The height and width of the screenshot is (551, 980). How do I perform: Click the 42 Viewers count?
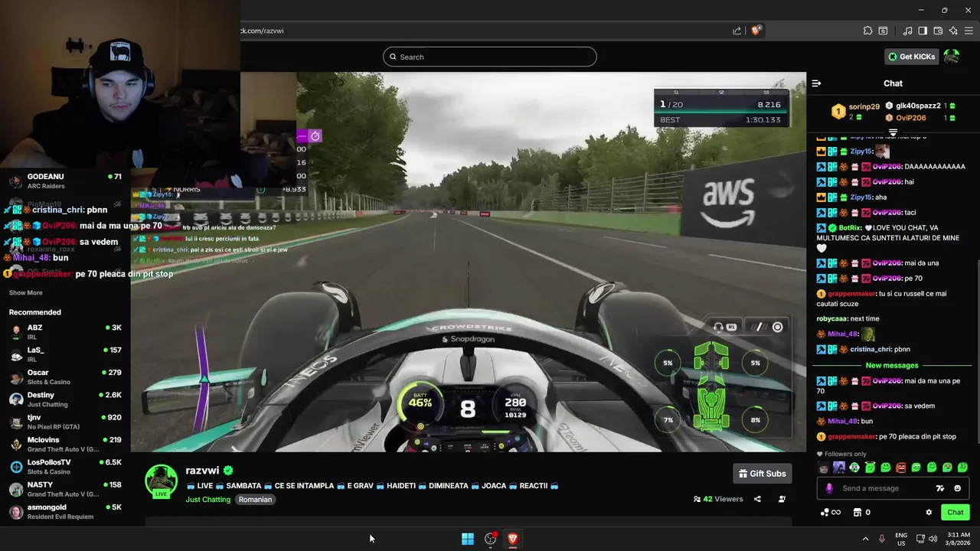click(718, 499)
